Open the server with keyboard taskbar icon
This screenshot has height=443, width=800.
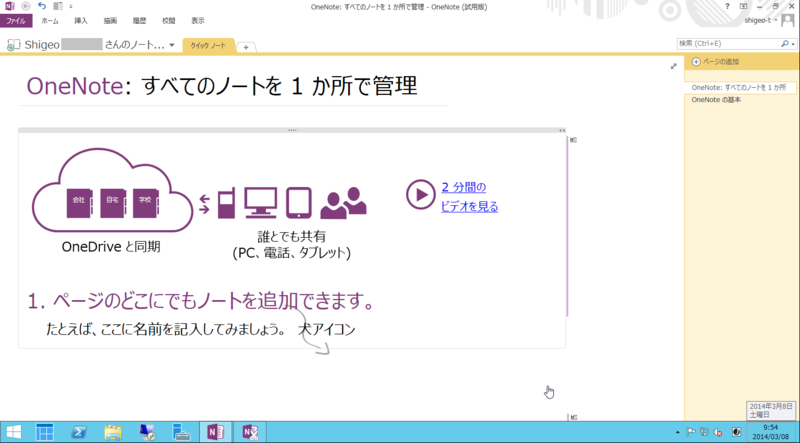coord(181,432)
